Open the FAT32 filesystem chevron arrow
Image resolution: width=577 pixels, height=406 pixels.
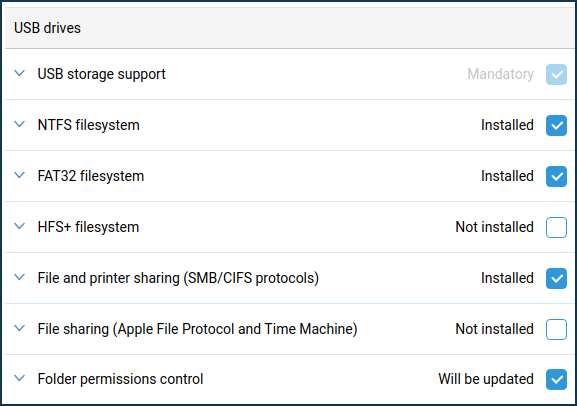(20, 175)
